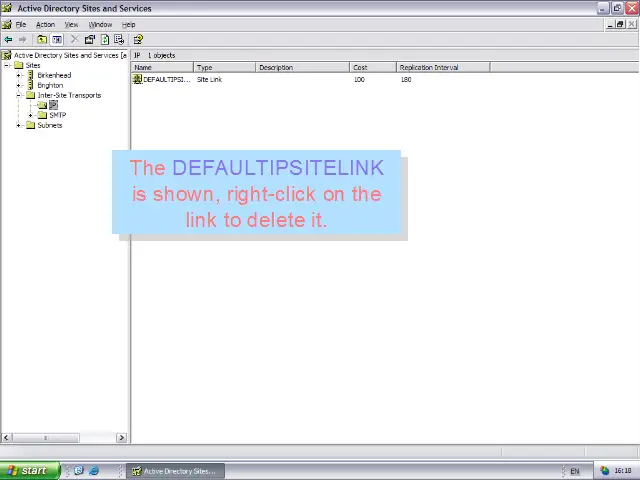Select the Subnets tree label
640x480 pixels.
click(x=50, y=125)
